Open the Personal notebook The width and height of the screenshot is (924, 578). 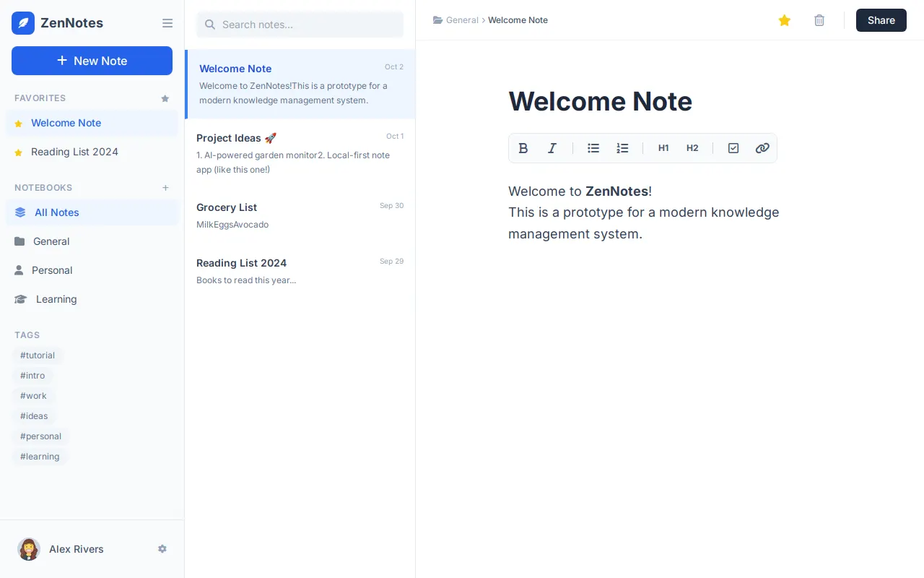coord(92,270)
